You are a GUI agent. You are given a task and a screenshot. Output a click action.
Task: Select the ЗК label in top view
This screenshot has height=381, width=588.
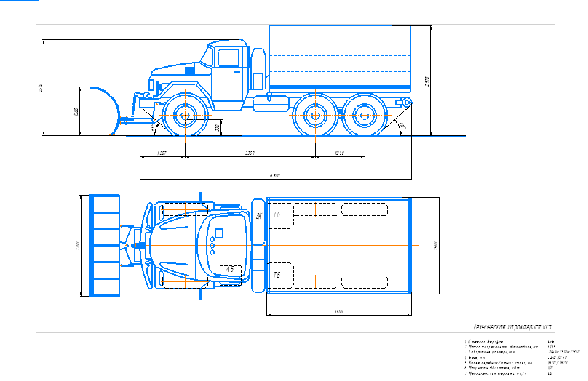point(259,215)
